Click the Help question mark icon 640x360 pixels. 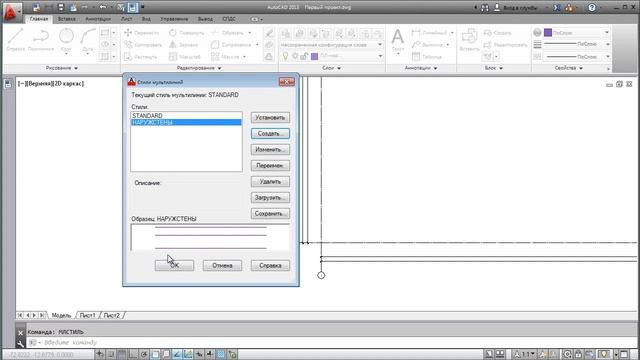pos(592,7)
